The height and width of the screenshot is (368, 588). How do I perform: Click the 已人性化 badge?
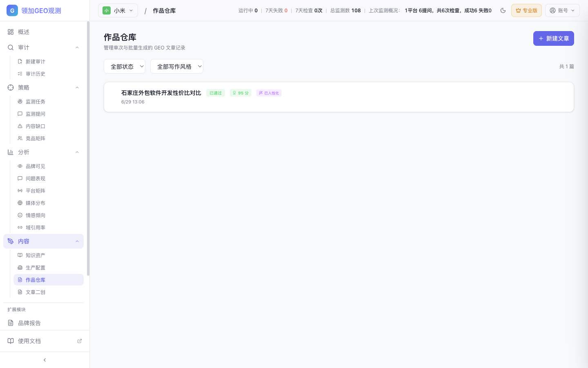269,93
